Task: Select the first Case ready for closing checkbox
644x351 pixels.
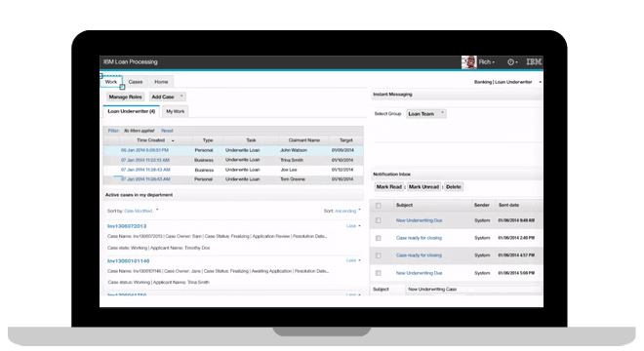Action: [x=379, y=238]
